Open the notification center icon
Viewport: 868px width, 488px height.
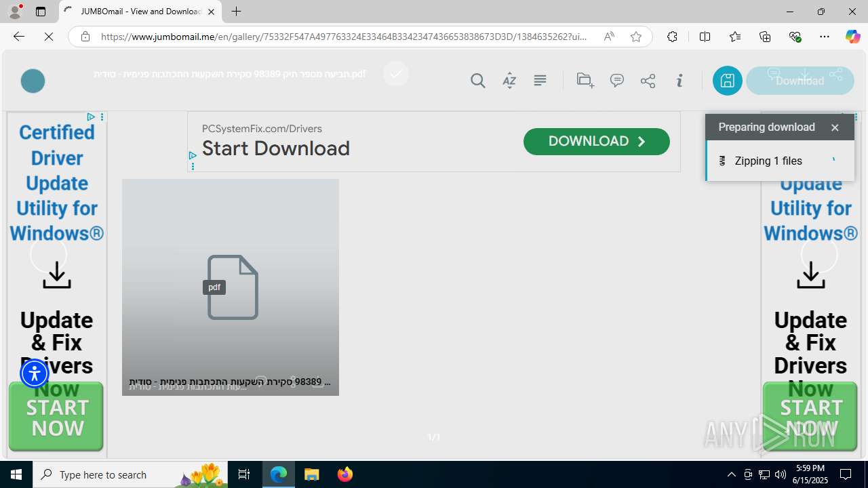click(x=846, y=474)
